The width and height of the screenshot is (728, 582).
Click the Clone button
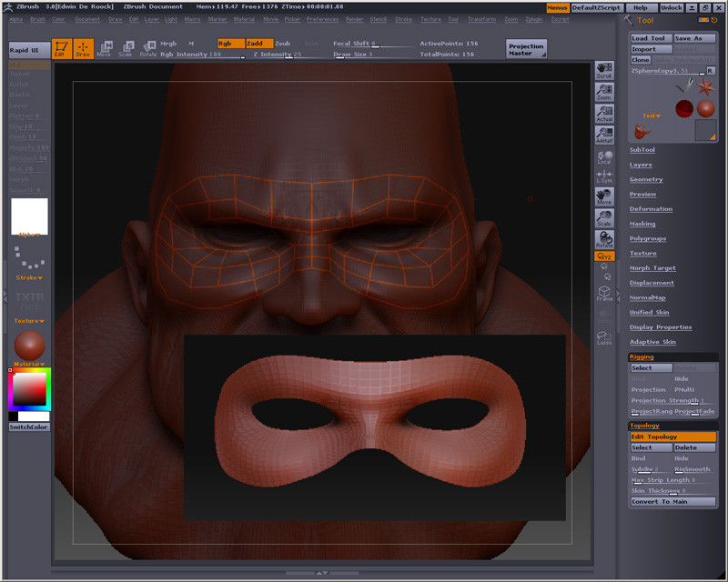pyautogui.click(x=641, y=60)
